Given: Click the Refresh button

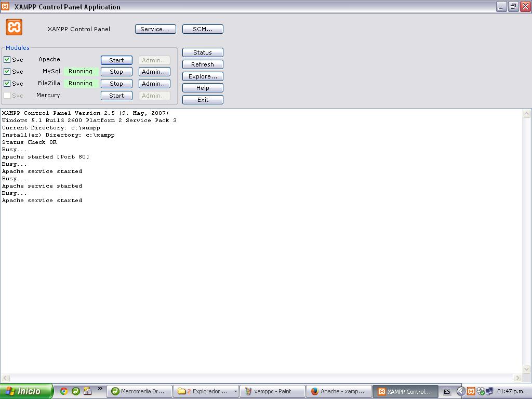Looking at the screenshot, I should click(x=203, y=64).
